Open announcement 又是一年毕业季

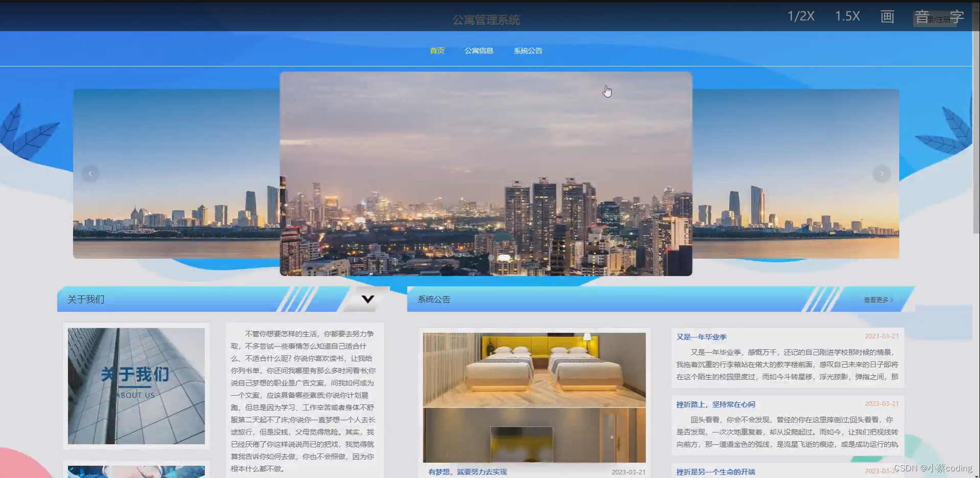(701, 337)
